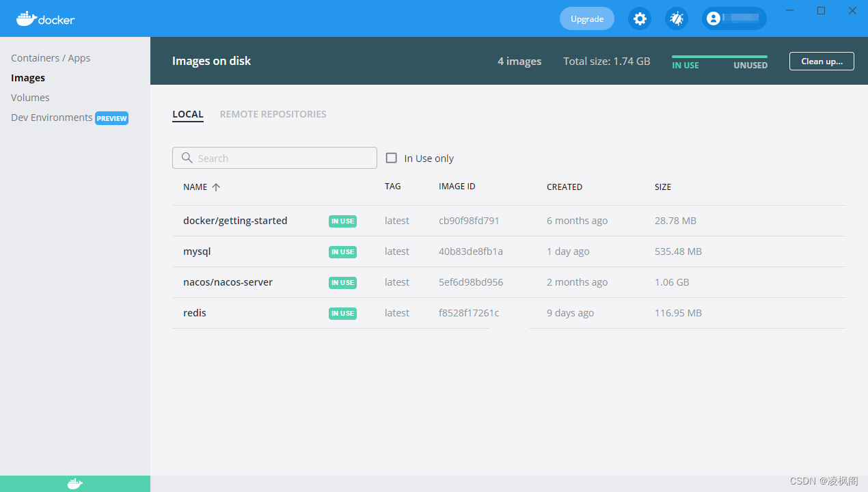Sort images by the CREATED column

pyautogui.click(x=565, y=187)
